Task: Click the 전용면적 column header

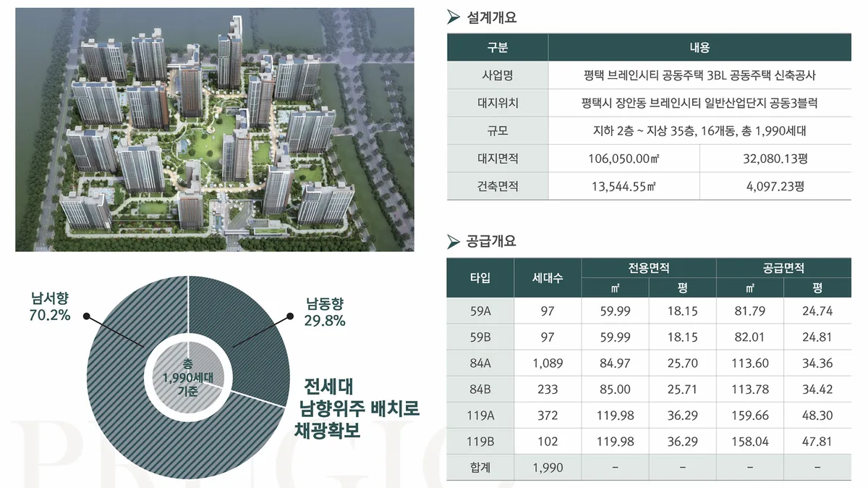Action: [x=649, y=268]
